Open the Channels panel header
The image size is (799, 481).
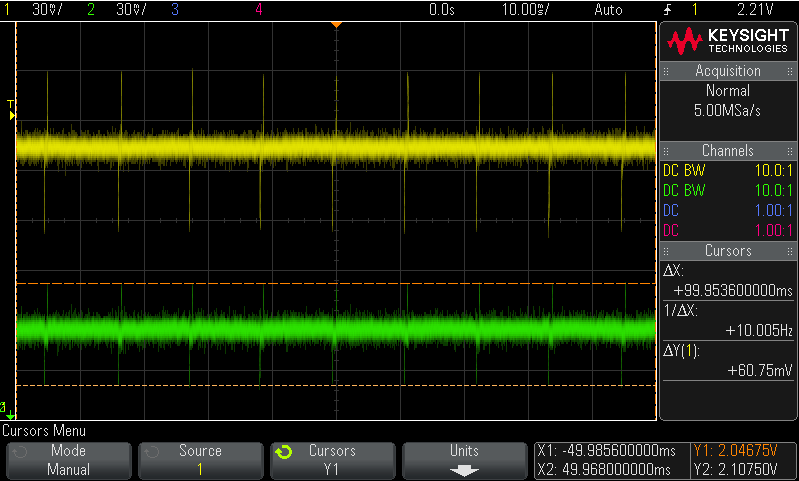pos(728,151)
